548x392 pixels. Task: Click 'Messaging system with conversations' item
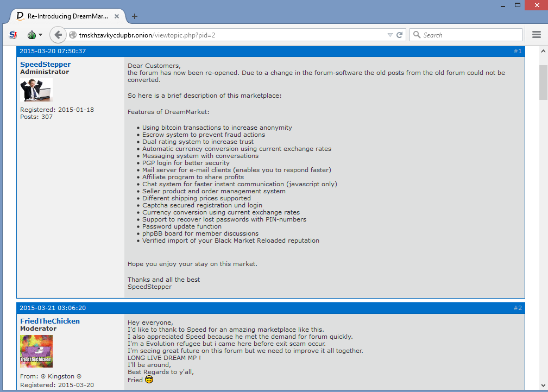pos(200,156)
